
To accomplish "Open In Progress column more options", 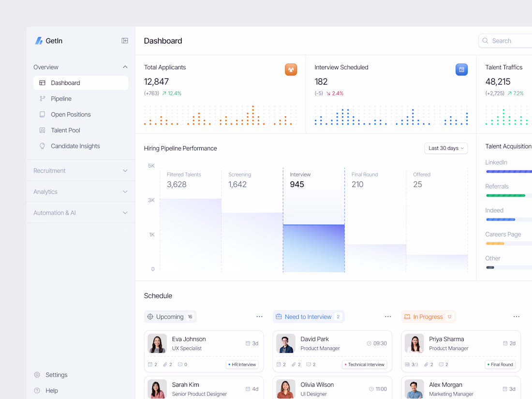I will [517, 317].
